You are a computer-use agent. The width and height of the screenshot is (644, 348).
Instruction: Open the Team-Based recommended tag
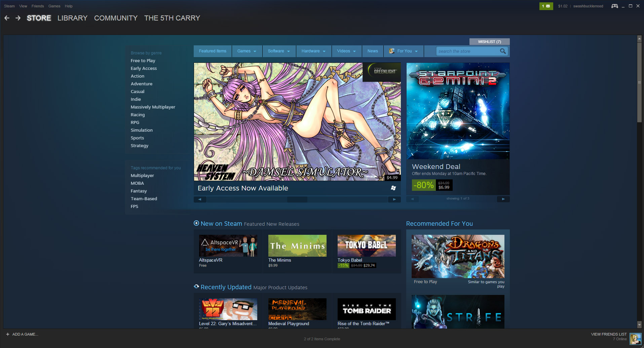[x=144, y=199]
